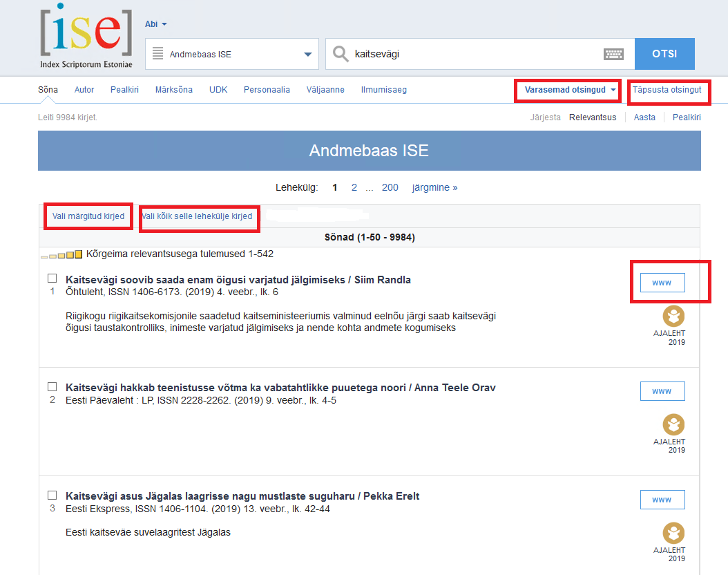Go to results page 2
The width and height of the screenshot is (728, 575).
[x=354, y=188]
